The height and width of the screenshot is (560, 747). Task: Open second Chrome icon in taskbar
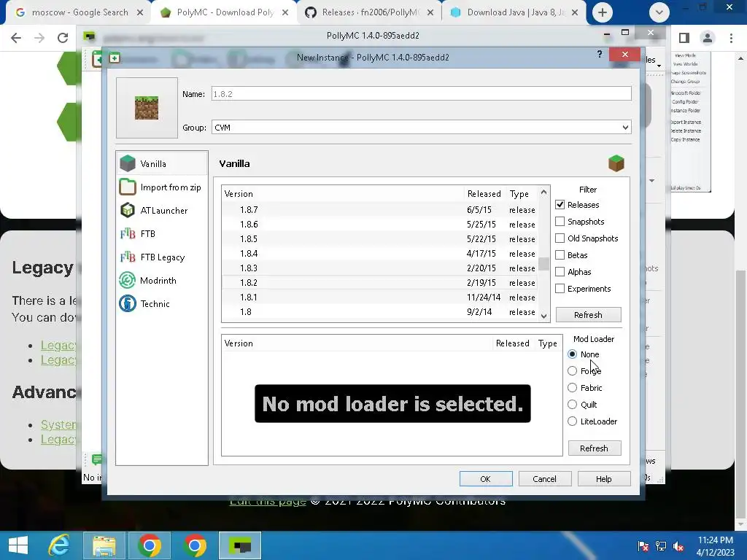coord(194,545)
